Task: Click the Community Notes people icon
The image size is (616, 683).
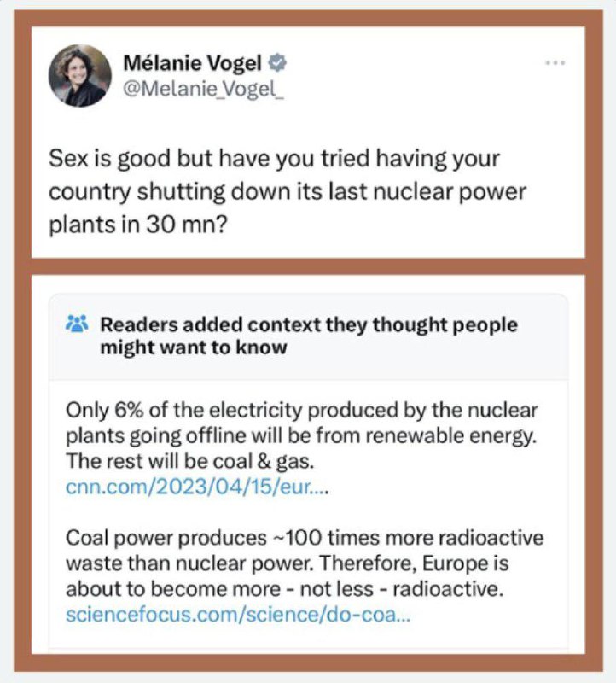Action: coord(77,324)
